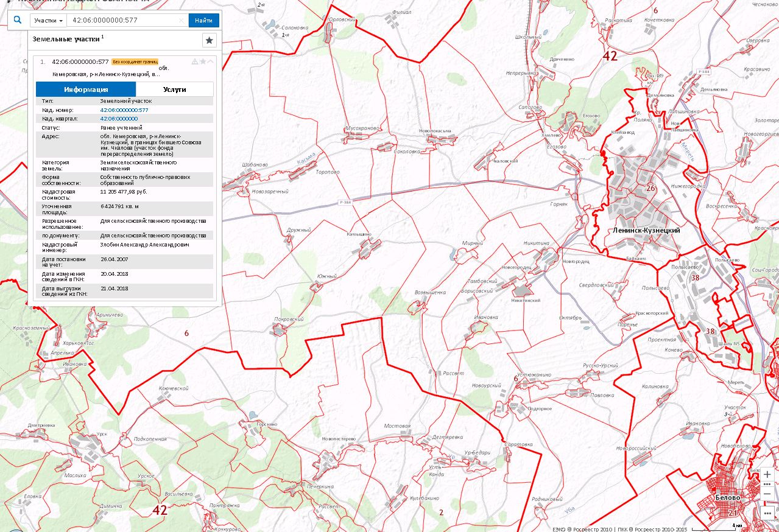
Task: Open the cadastral quarter link 42:06:0000000
Action: click(119, 119)
